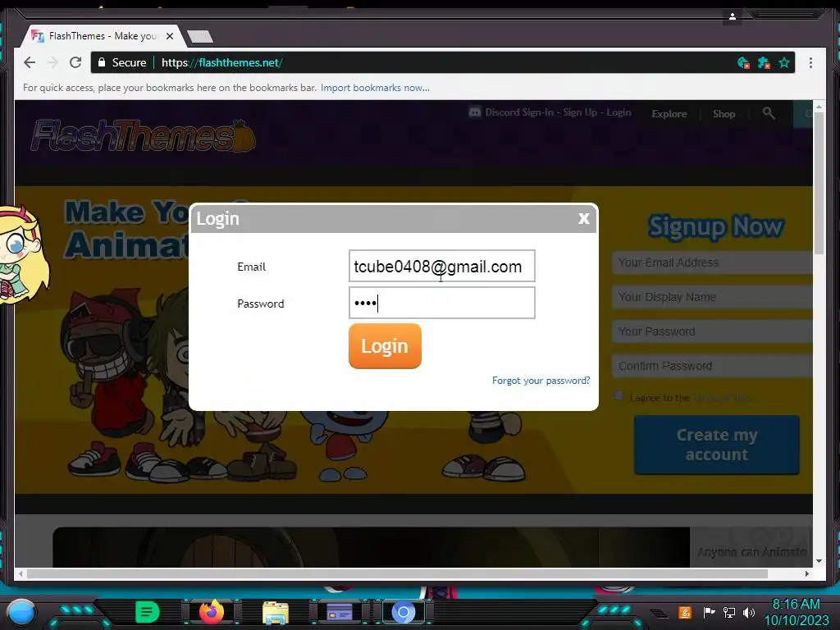Switch to Chrome taskbar icon

coord(404,612)
